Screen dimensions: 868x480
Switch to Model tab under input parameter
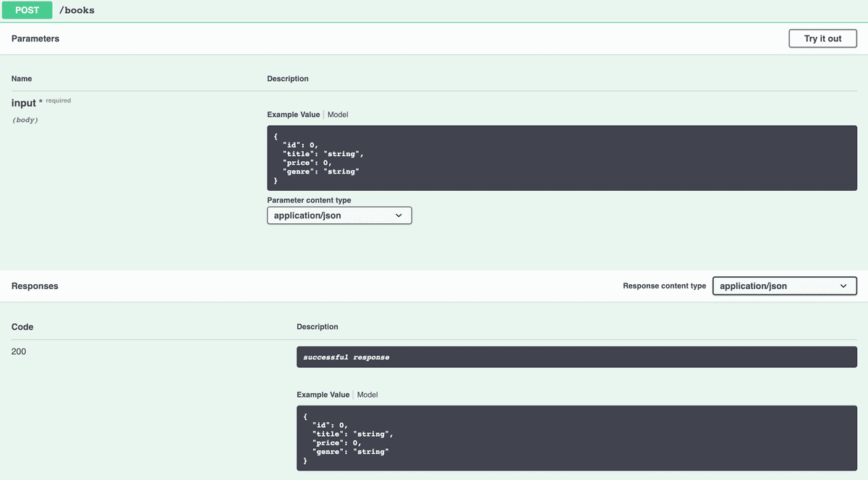(x=338, y=114)
